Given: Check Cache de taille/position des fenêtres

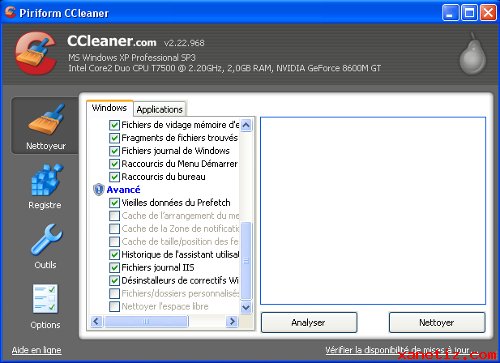Looking at the screenshot, I should 114,242.
